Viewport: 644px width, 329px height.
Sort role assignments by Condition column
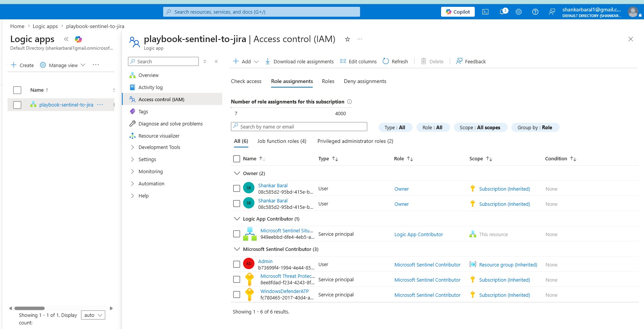[561, 158]
